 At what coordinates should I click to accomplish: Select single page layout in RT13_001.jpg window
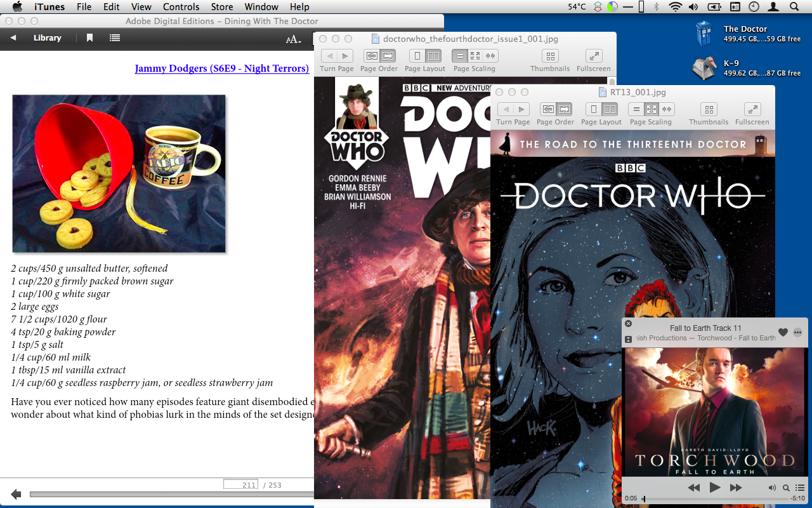point(593,109)
